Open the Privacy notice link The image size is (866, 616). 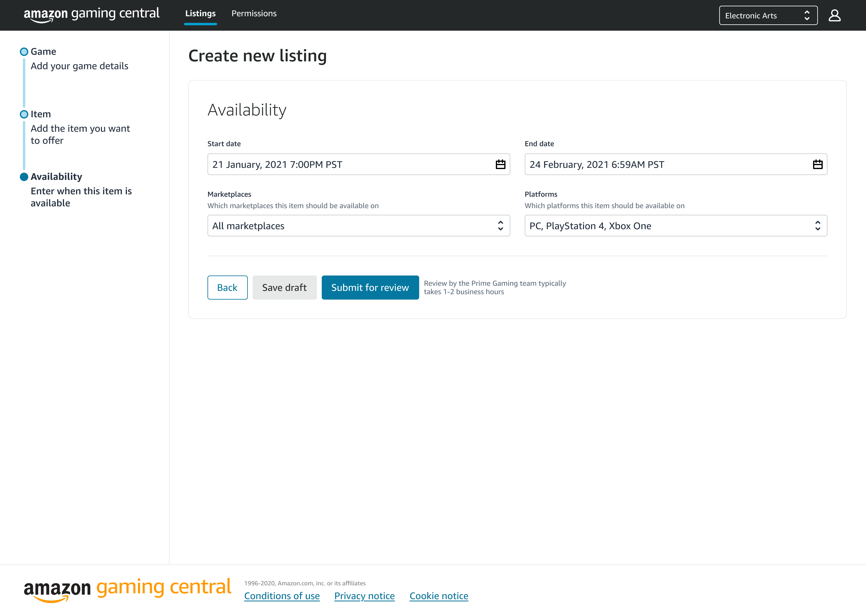click(364, 596)
